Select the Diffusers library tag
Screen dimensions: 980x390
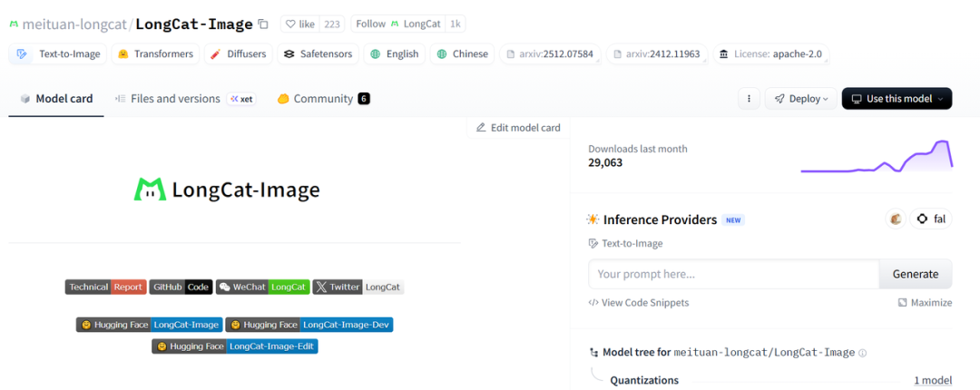(238, 54)
